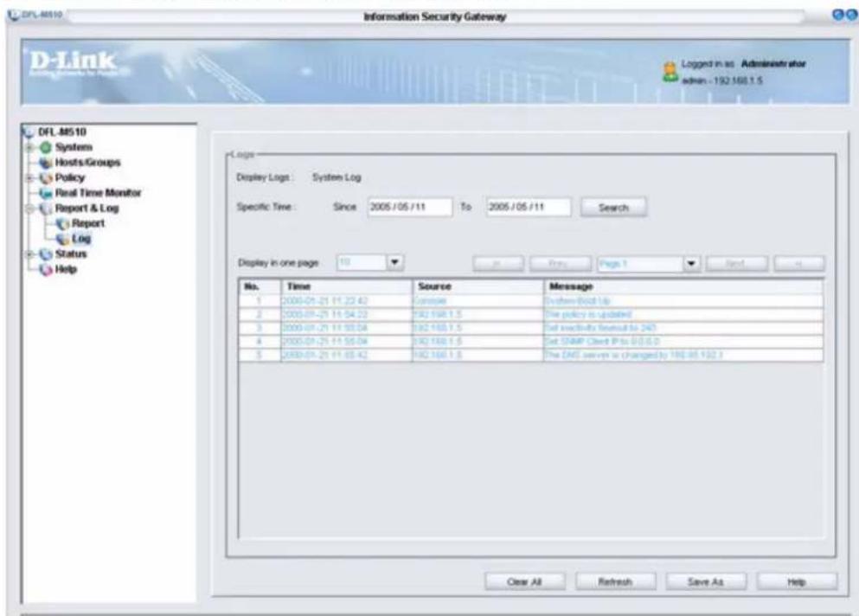Image resolution: width=859 pixels, height=616 pixels.
Task: Open the Help entry in the tree
Action: (x=66, y=270)
